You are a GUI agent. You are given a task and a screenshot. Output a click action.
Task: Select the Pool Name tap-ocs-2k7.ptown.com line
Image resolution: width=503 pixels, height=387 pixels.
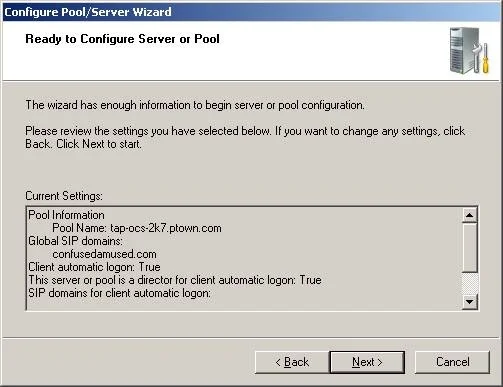[137, 228]
